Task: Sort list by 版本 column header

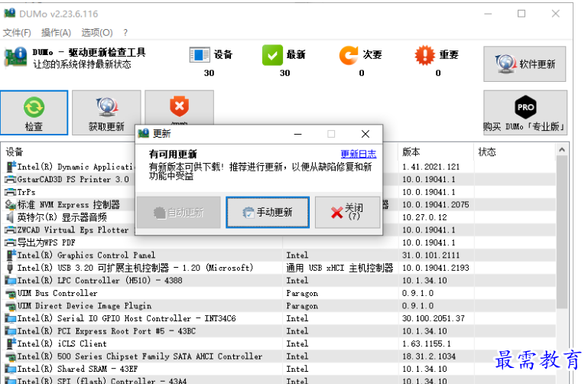Action: click(x=411, y=151)
